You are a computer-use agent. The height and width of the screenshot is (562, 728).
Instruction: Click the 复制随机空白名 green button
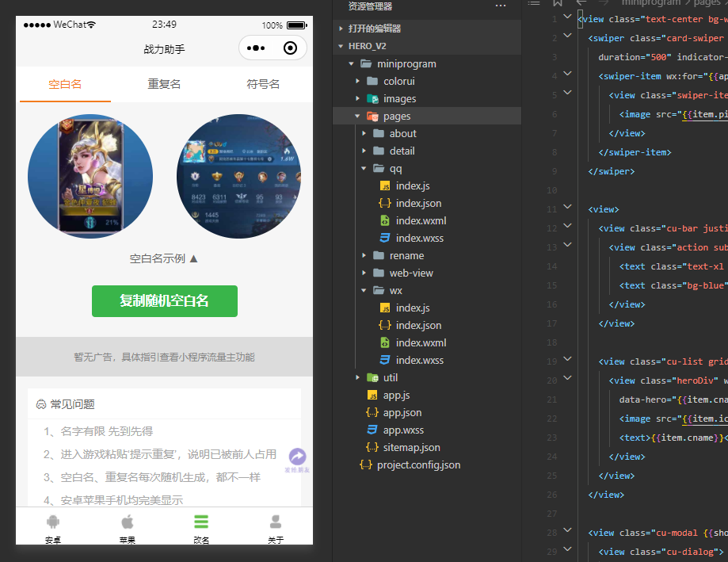pos(164,301)
